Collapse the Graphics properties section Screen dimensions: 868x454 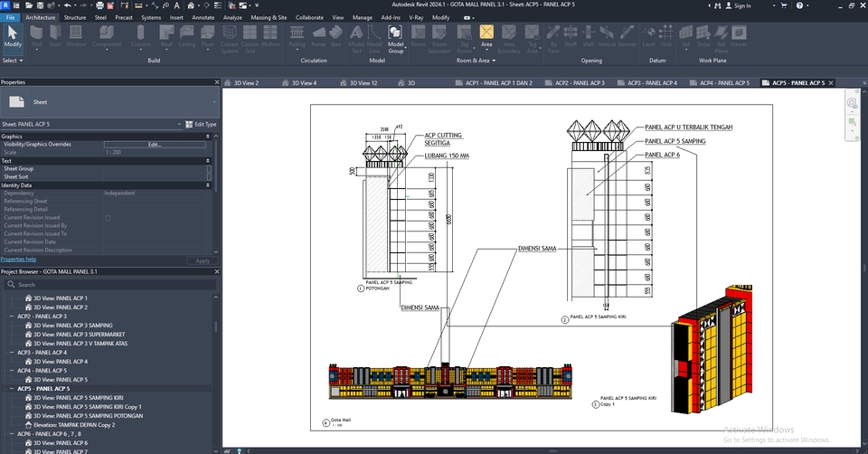[208, 137]
